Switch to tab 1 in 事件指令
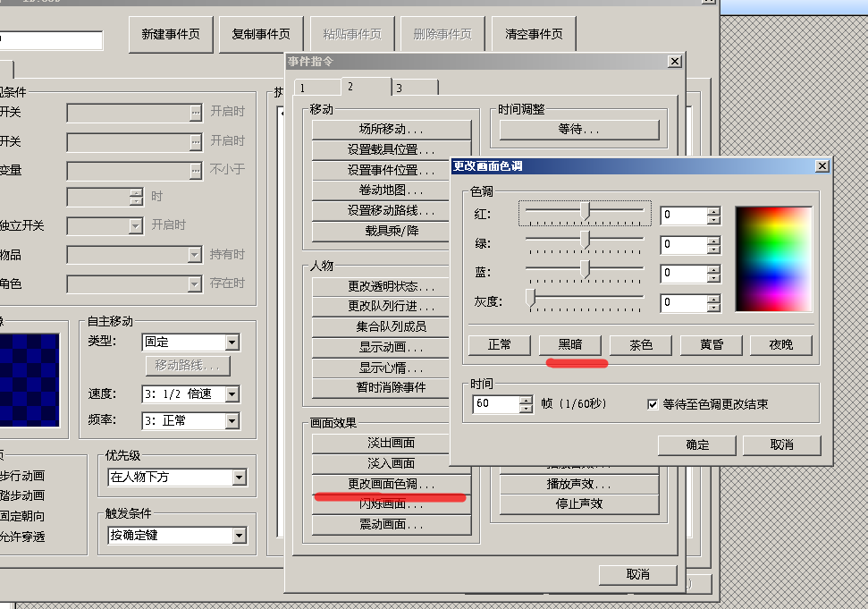 [316, 88]
